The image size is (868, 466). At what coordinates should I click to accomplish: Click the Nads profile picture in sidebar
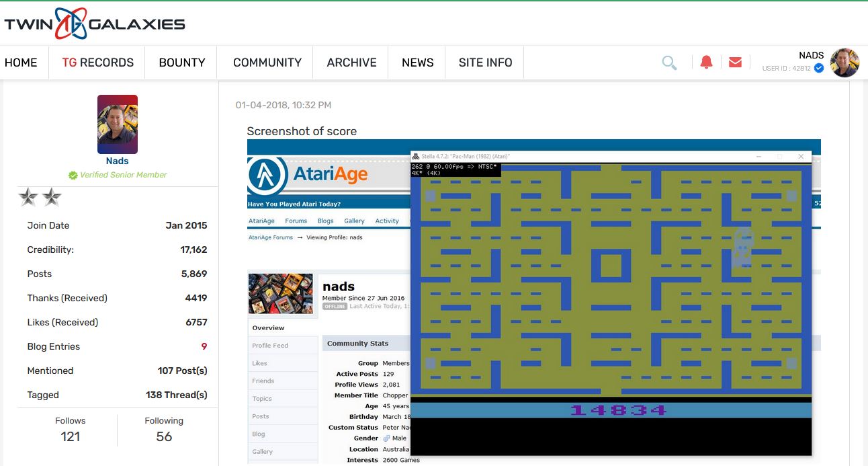pos(118,124)
